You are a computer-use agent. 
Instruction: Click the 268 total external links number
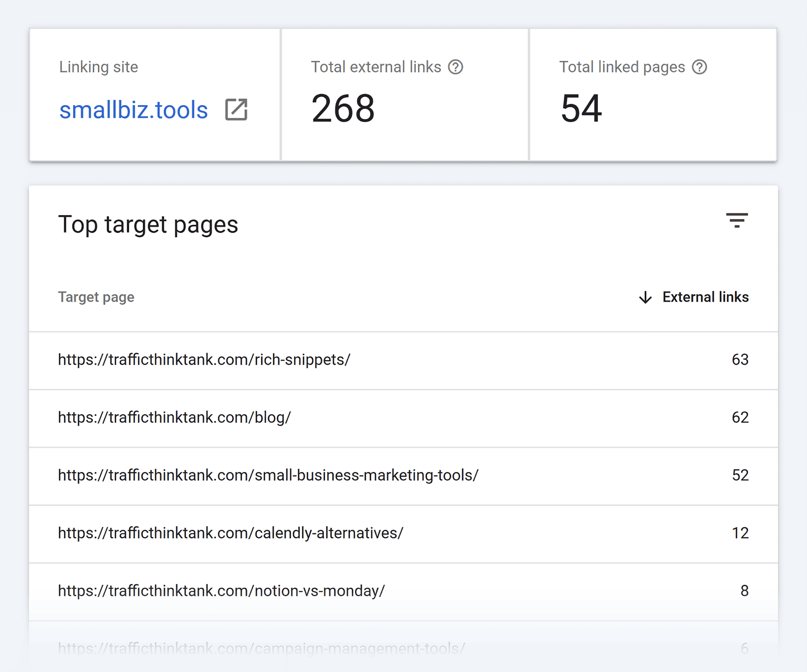[x=342, y=108]
